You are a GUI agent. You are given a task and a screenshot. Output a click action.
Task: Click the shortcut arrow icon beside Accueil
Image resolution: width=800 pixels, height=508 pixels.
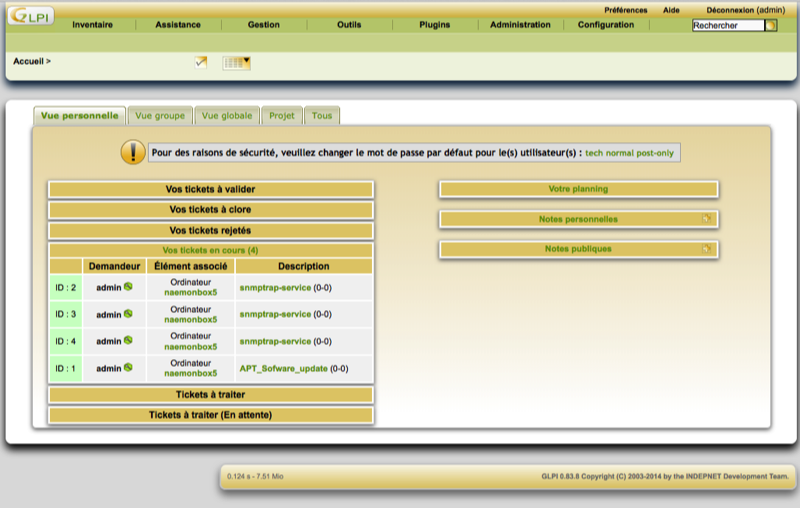[201, 62]
